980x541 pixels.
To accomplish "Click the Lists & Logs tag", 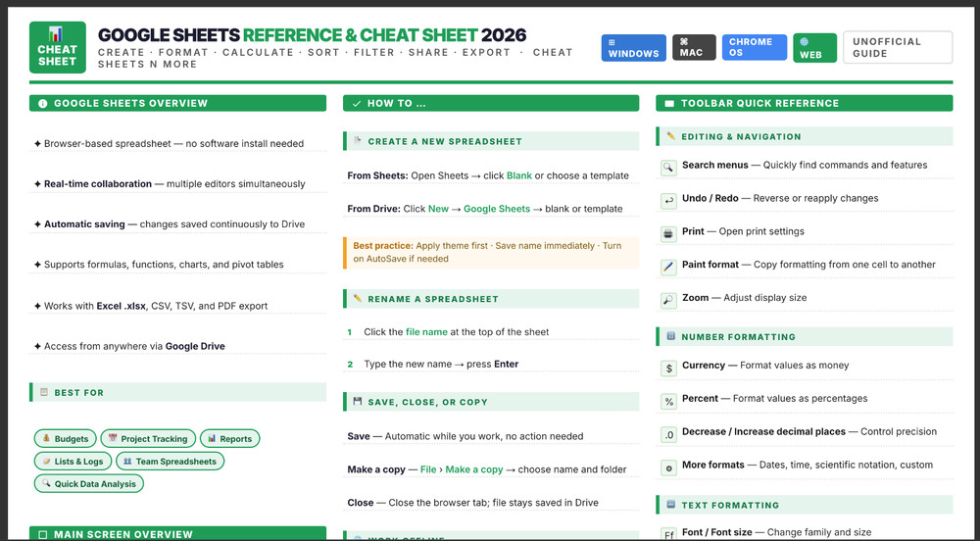I will click(73, 461).
